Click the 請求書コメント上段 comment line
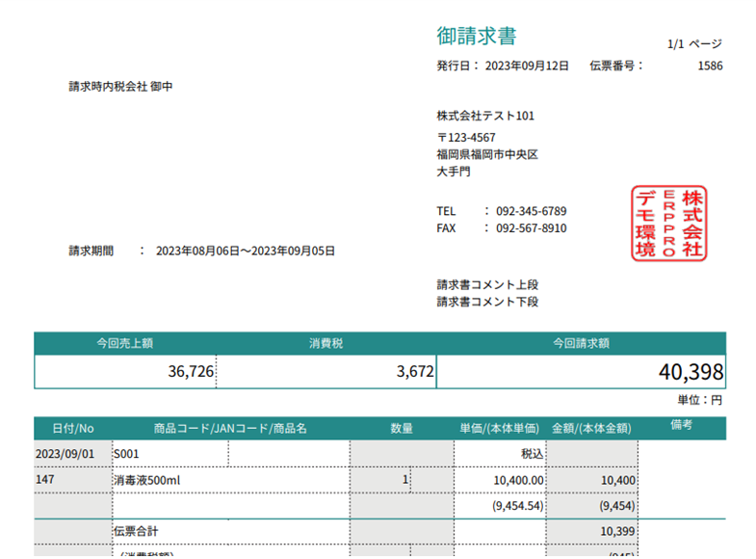This screenshot has height=559, width=756. tap(487, 284)
